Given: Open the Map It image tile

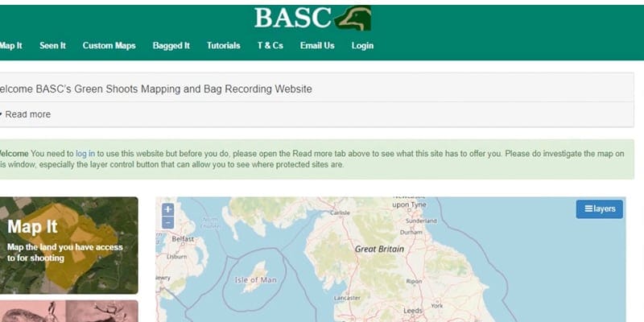Looking at the screenshot, I should pyautogui.click(x=68, y=246).
